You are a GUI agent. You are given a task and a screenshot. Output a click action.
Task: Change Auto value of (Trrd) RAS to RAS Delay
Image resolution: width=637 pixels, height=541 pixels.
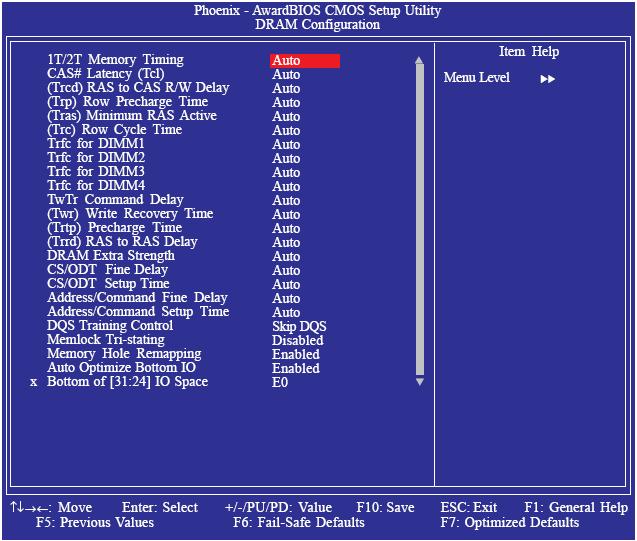(286, 242)
